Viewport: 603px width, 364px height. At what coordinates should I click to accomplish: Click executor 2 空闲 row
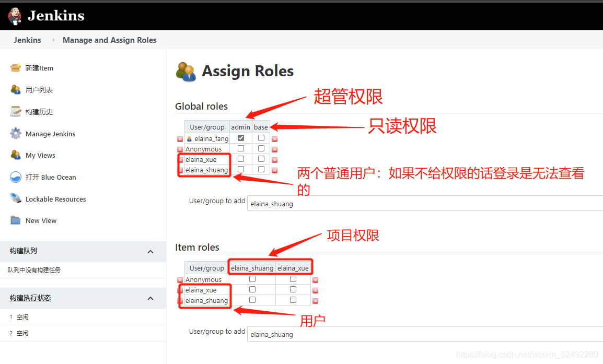point(83,333)
